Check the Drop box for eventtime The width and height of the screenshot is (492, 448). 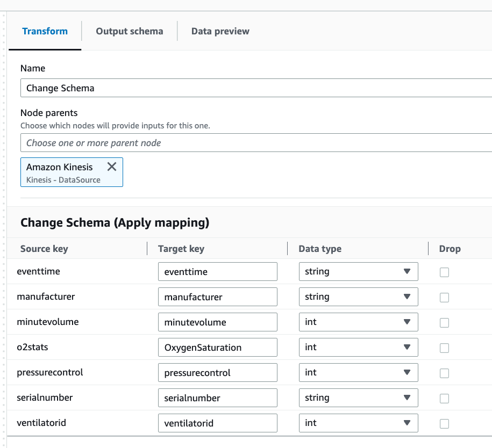point(444,272)
